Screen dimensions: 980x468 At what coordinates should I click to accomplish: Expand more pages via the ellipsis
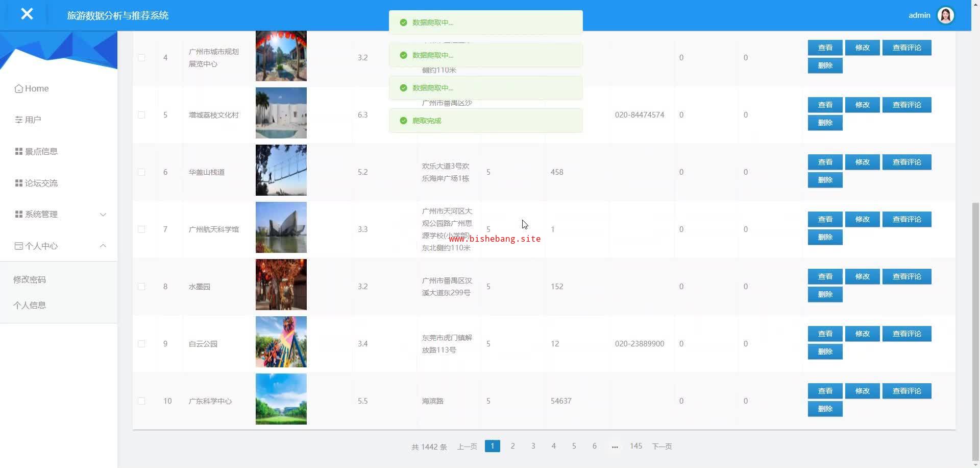pos(615,447)
